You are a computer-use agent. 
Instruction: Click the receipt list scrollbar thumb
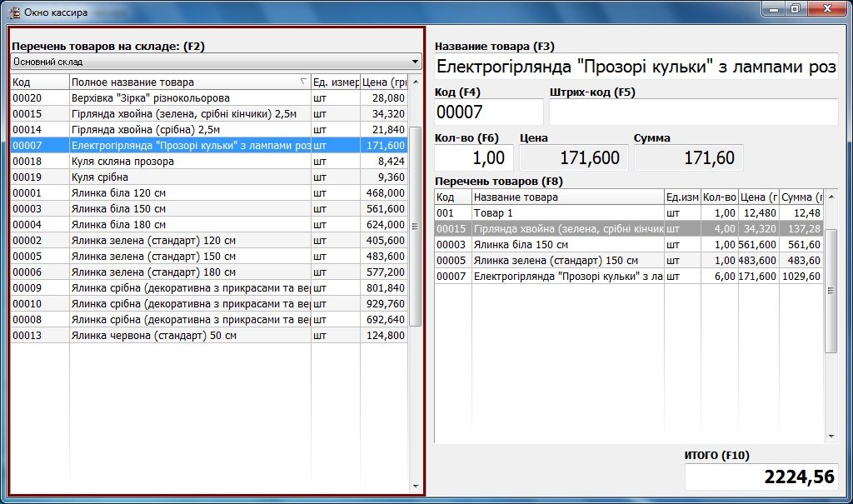(831, 291)
